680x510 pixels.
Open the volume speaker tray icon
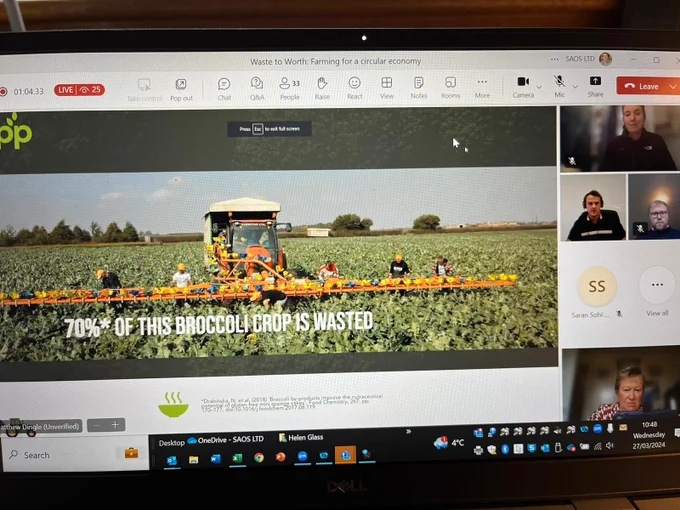coord(610,445)
